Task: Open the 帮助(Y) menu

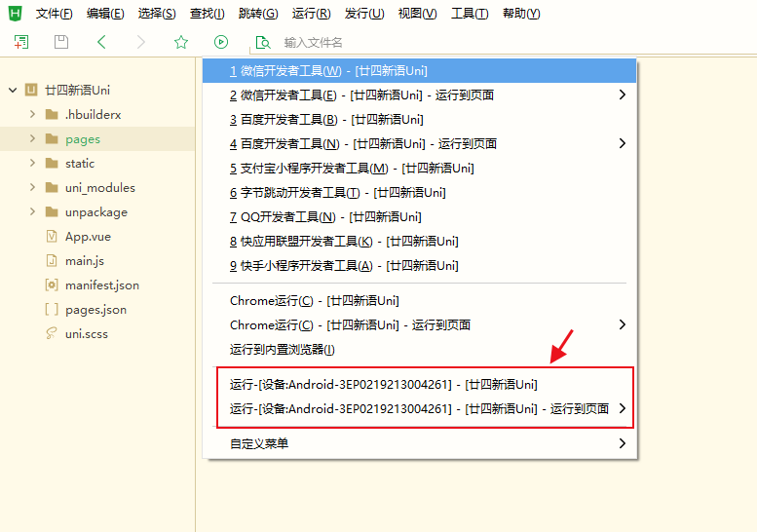Action: click(521, 14)
